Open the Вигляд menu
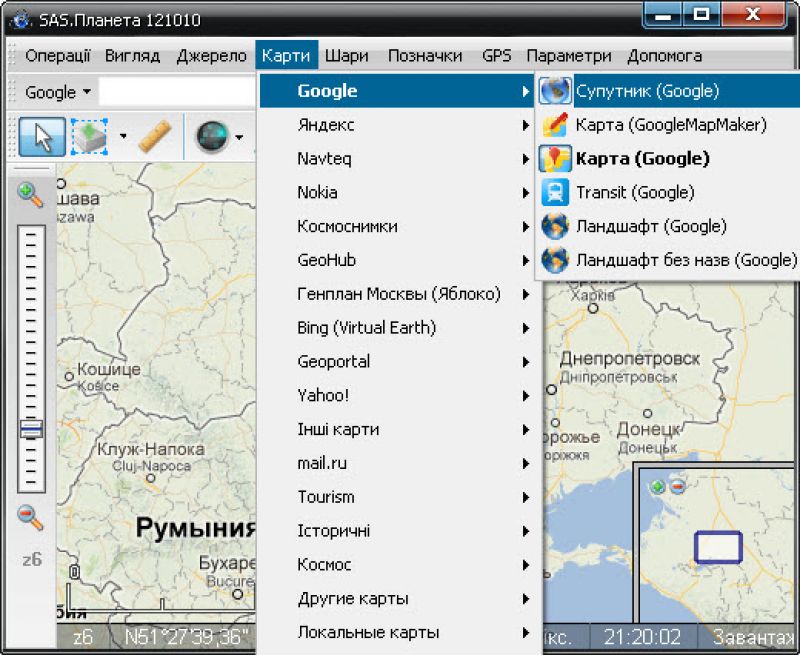The image size is (800, 655). [x=132, y=55]
